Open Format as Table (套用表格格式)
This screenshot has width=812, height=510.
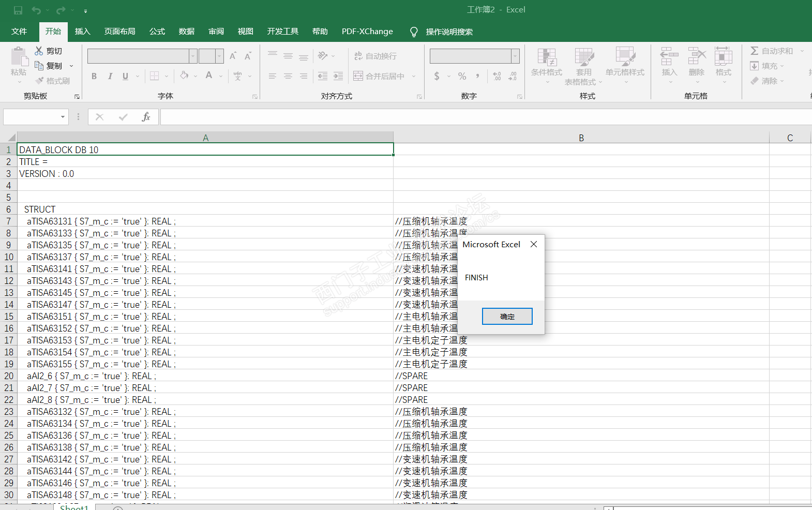point(584,66)
